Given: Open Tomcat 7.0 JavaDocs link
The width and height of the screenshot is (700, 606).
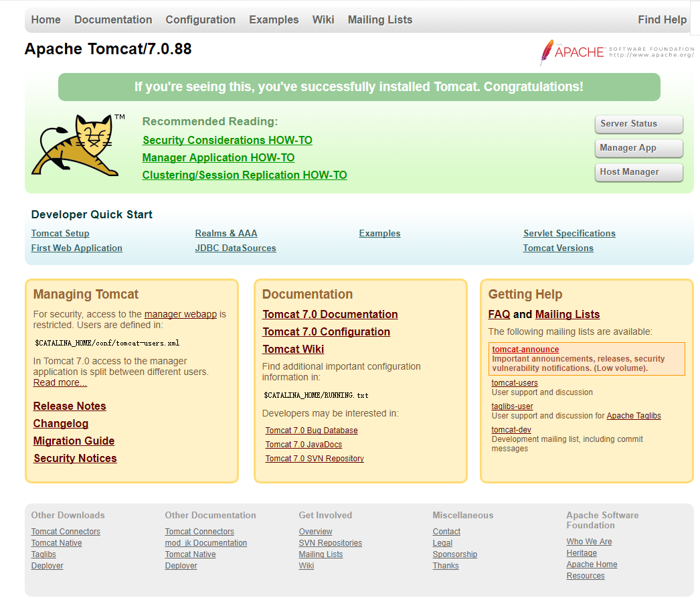Looking at the screenshot, I should (304, 445).
